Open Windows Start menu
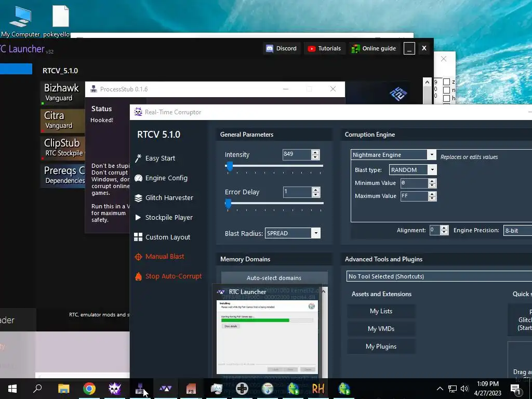The height and width of the screenshot is (399, 532). [12, 389]
